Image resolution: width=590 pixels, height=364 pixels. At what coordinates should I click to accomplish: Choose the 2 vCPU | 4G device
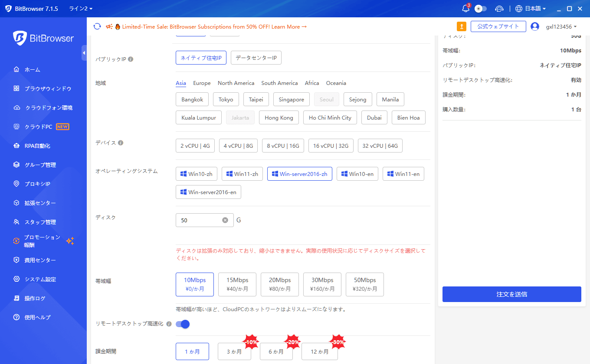click(195, 146)
